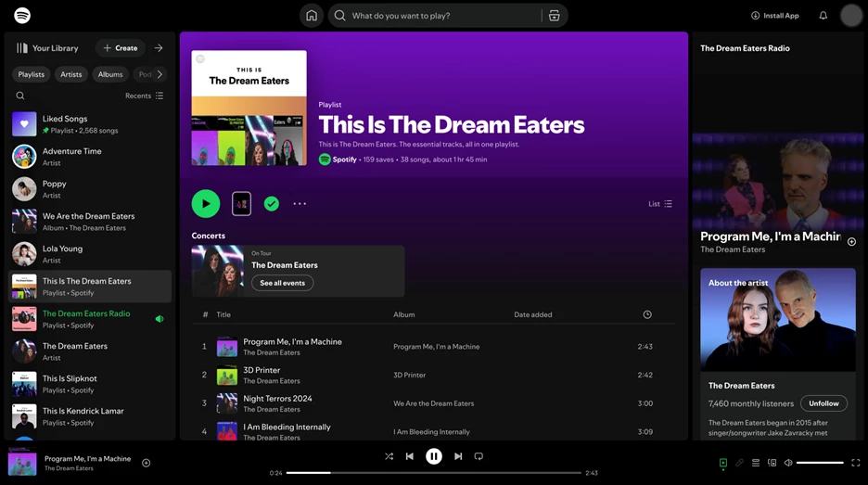The image size is (868, 485).
Task: Add playing song to Liked from right panel
Action: pyautogui.click(x=852, y=242)
